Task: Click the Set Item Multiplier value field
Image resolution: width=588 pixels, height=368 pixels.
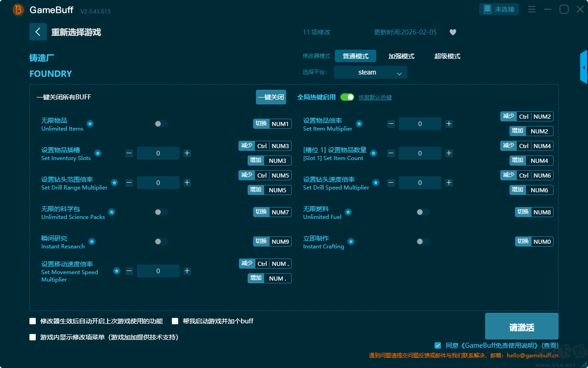Action: tap(420, 124)
